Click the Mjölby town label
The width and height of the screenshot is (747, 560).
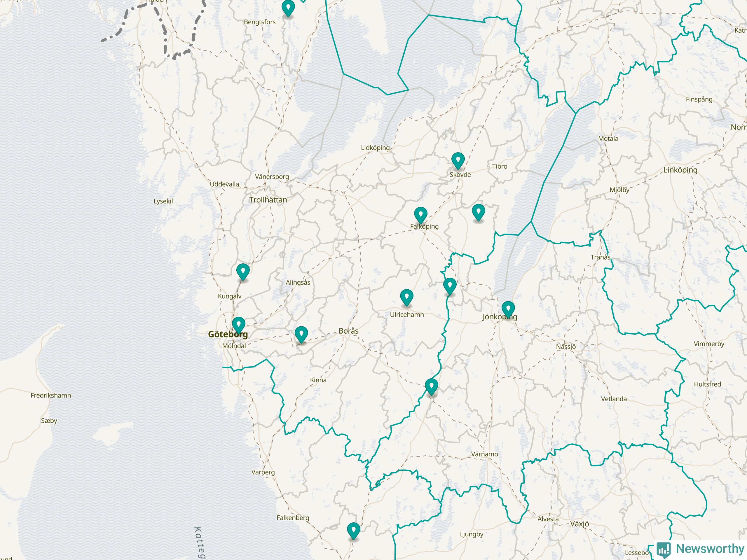click(x=620, y=190)
